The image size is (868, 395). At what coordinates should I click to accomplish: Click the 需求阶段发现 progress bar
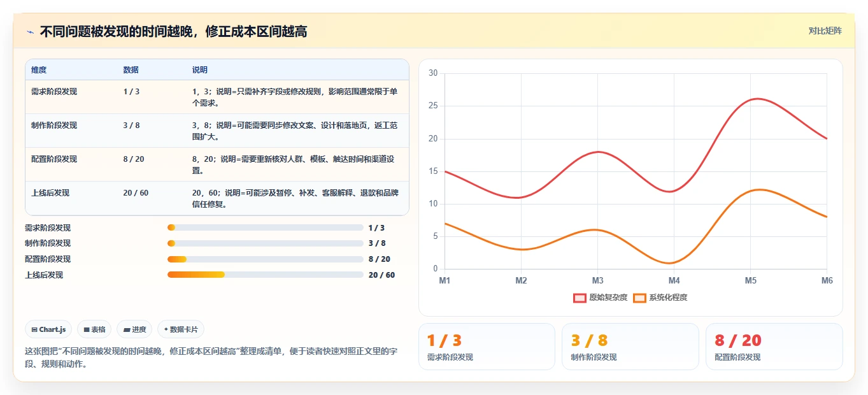tap(265, 227)
